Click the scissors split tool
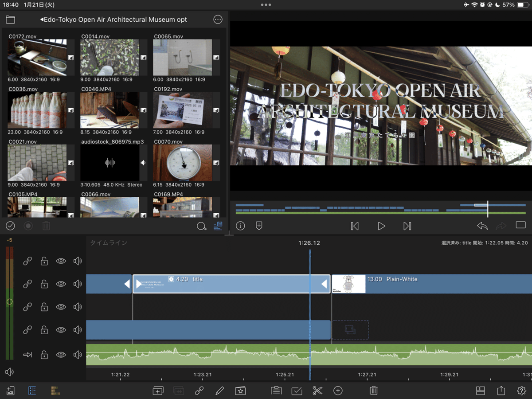Viewport: 532px width, 399px height. coord(317,391)
